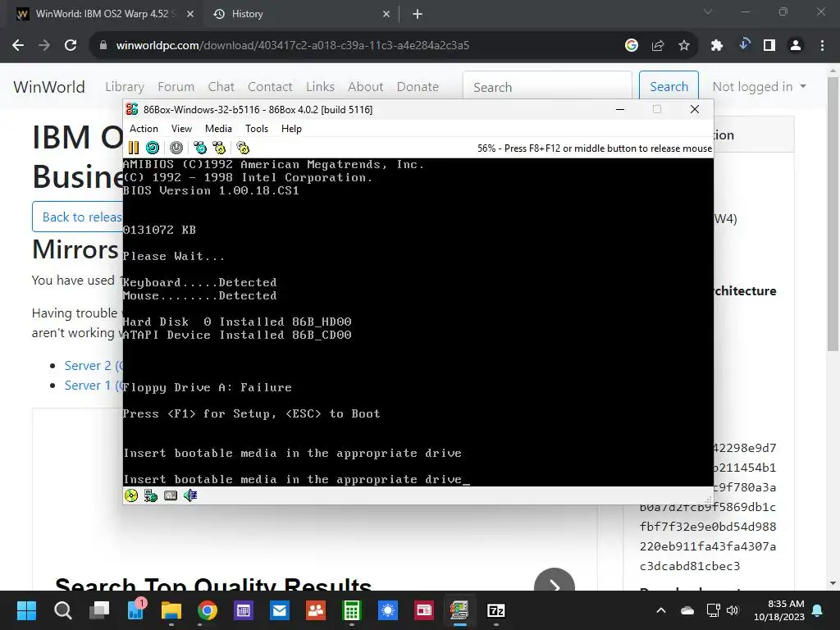The height and width of the screenshot is (630, 840).
Task: Share this page from the address bar
Action: (x=658, y=46)
